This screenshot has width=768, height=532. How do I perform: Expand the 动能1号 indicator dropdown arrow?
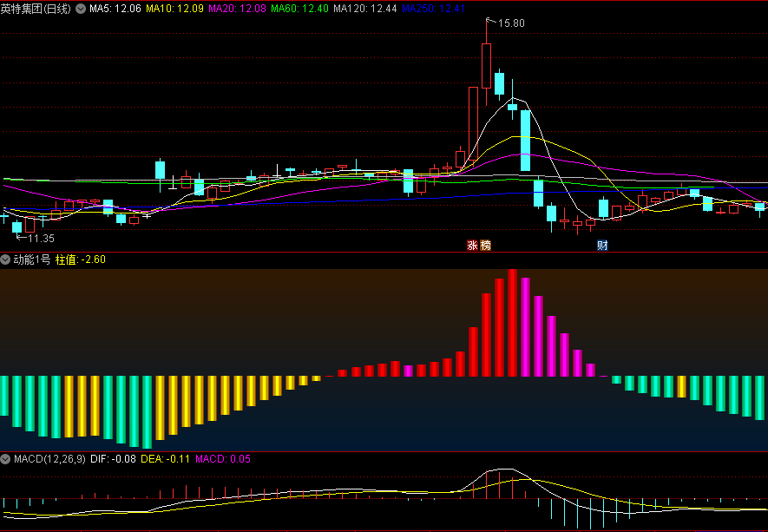click(6, 259)
